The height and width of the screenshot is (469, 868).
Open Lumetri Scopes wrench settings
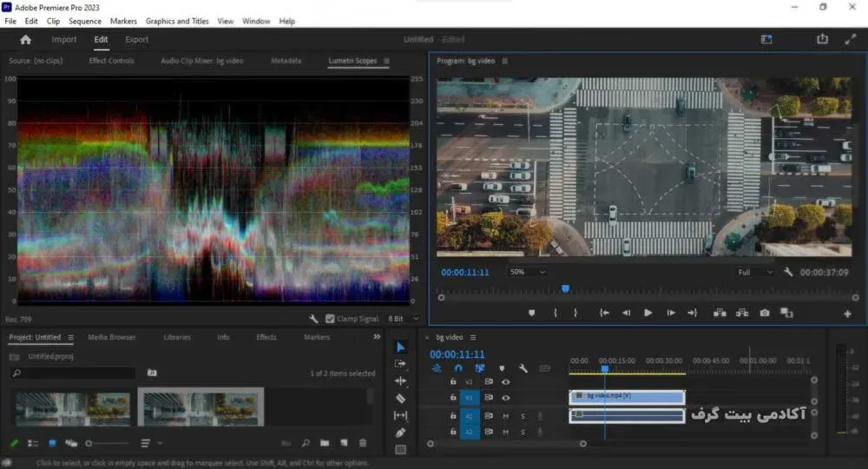point(313,319)
